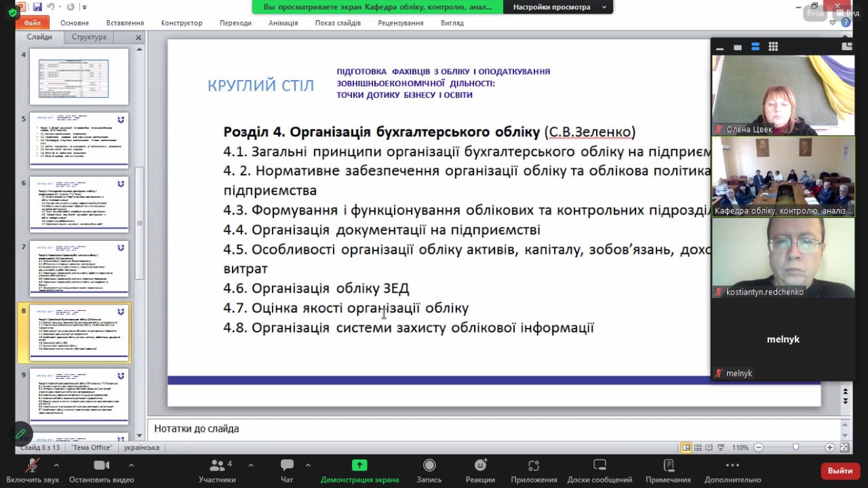The image size is (868, 488).
Task: Toggle Остановить видео to stop camera
Action: [x=102, y=468]
